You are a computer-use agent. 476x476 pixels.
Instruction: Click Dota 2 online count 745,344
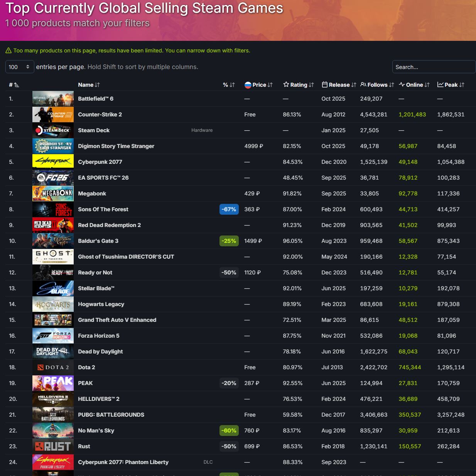point(410,367)
